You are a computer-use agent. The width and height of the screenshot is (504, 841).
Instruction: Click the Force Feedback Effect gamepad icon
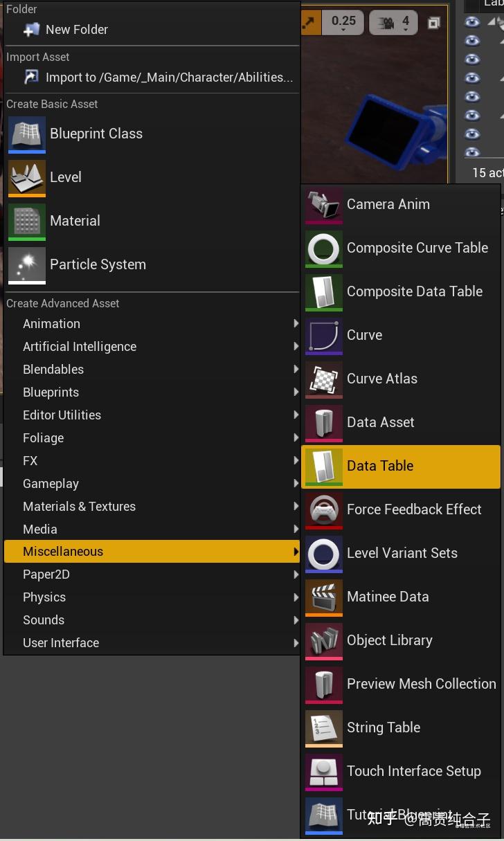[x=324, y=510]
